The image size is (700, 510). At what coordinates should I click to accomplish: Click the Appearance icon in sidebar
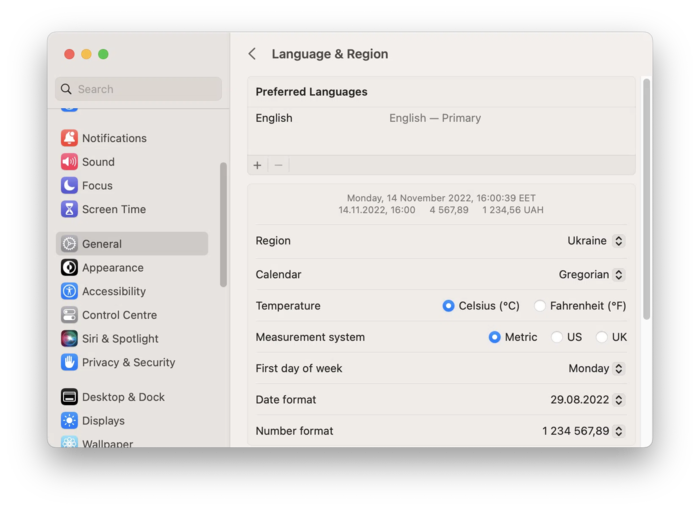pyautogui.click(x=69, y=268)
